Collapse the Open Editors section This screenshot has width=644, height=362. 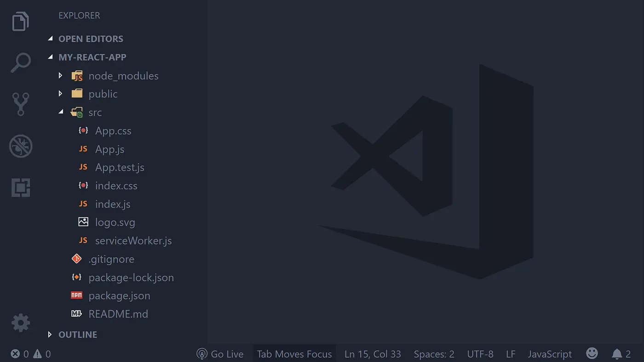point(51,39)
